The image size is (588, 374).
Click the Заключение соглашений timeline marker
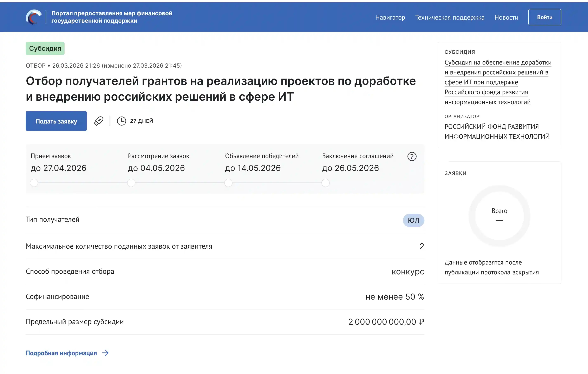pos(325,182)
